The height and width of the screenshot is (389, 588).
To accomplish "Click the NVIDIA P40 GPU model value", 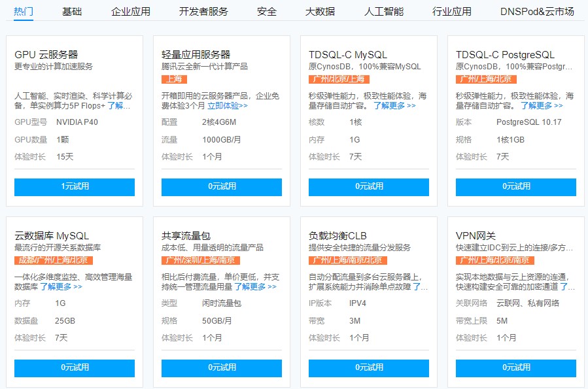I will coord(77,122).
